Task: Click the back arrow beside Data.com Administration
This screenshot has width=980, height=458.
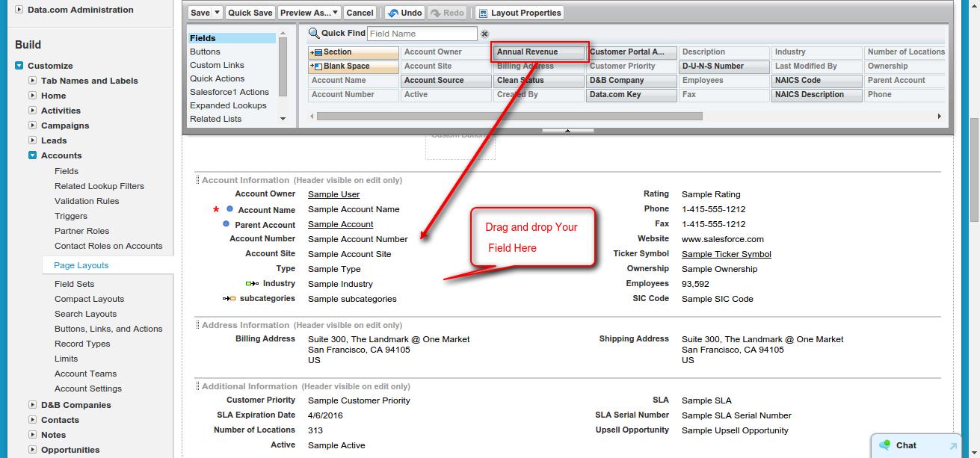Action: click(x=17, y=10)
